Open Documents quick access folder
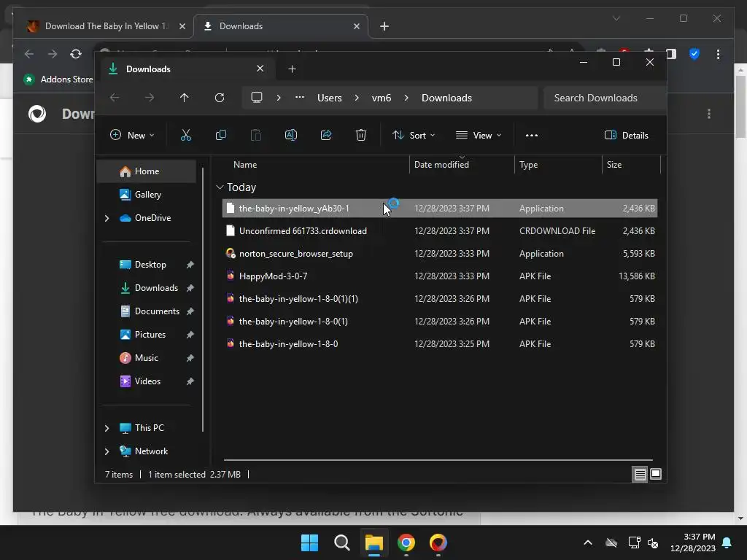747x560 pixels. pos(157,311)
